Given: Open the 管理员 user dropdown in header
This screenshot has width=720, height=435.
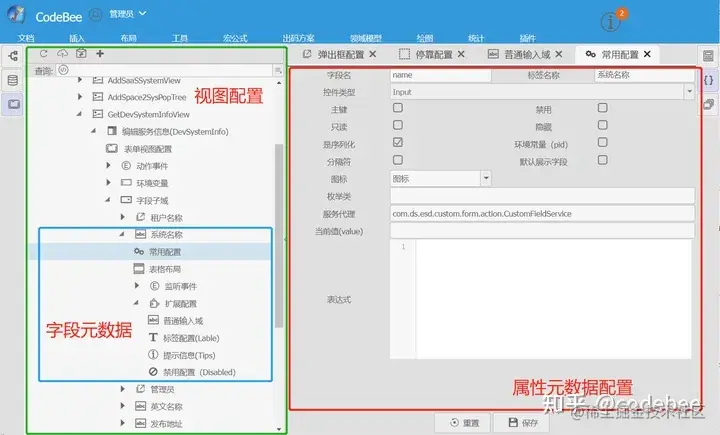Looking at the screenshot, I should tap(128, 14).
